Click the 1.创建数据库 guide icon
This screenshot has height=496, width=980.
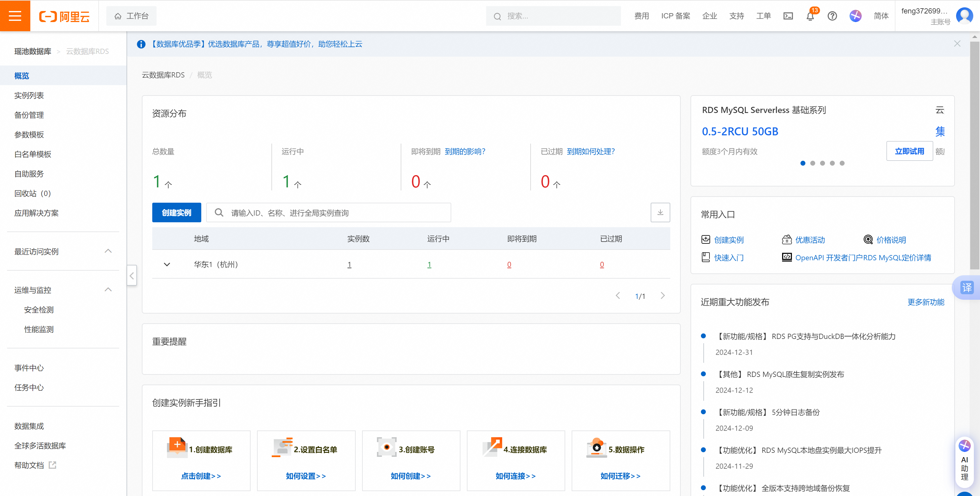click(177, 447)
